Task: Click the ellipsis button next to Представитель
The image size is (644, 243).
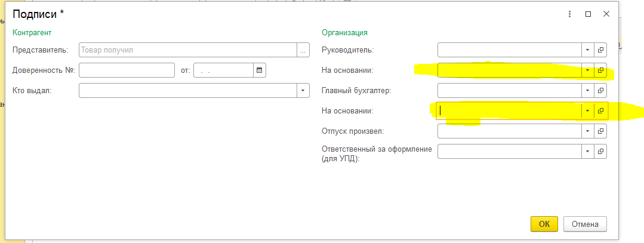Action: click(304, 50)
